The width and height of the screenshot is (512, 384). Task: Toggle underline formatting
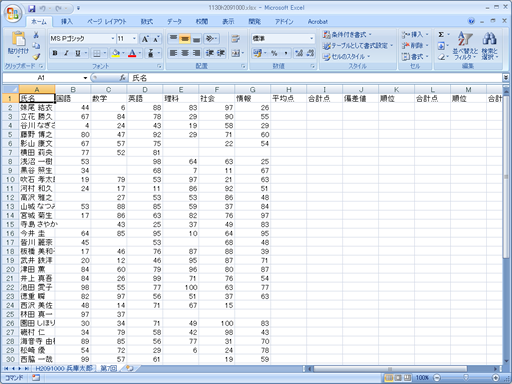[78, 53]
